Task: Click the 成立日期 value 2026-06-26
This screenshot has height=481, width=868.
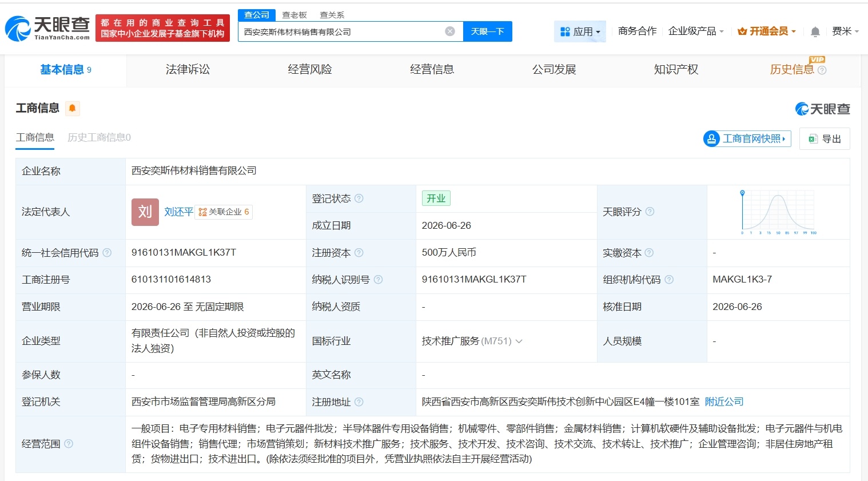Action: tap(447, 225)
